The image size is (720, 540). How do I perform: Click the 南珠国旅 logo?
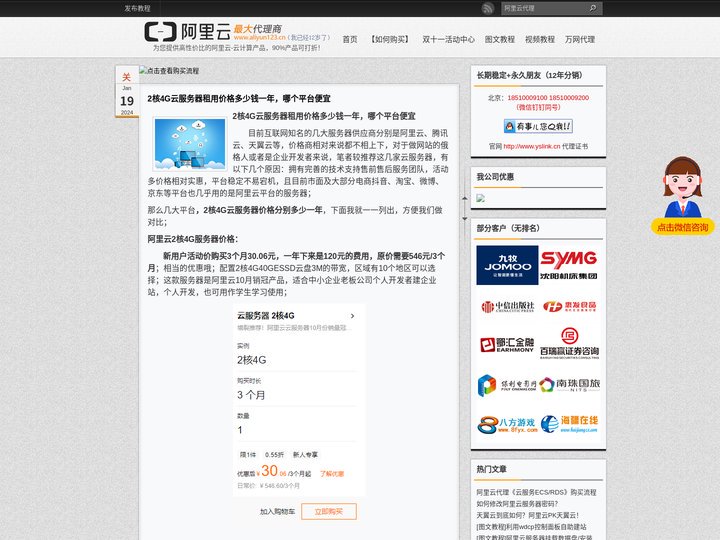pyautogui.click(x=569, y=384)
